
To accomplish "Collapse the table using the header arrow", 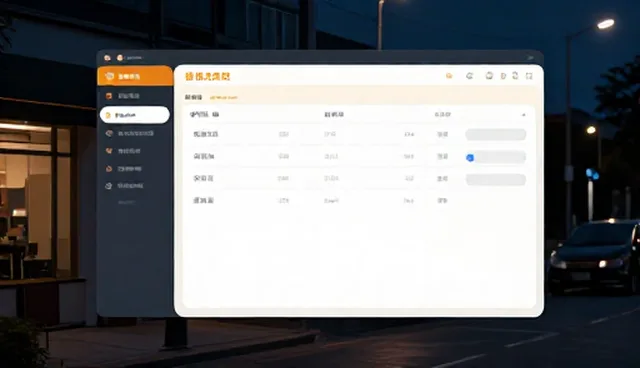I will (524, 115).
